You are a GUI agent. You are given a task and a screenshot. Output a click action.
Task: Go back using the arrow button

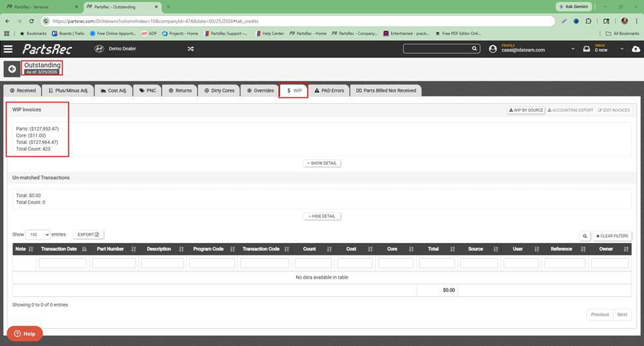pos(12,69)
